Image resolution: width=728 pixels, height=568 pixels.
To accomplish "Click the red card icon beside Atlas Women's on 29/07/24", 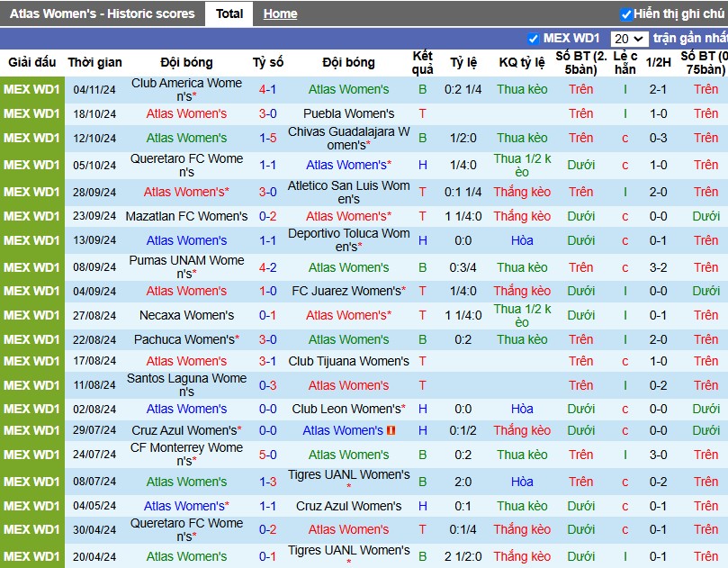I will point(391,430).
